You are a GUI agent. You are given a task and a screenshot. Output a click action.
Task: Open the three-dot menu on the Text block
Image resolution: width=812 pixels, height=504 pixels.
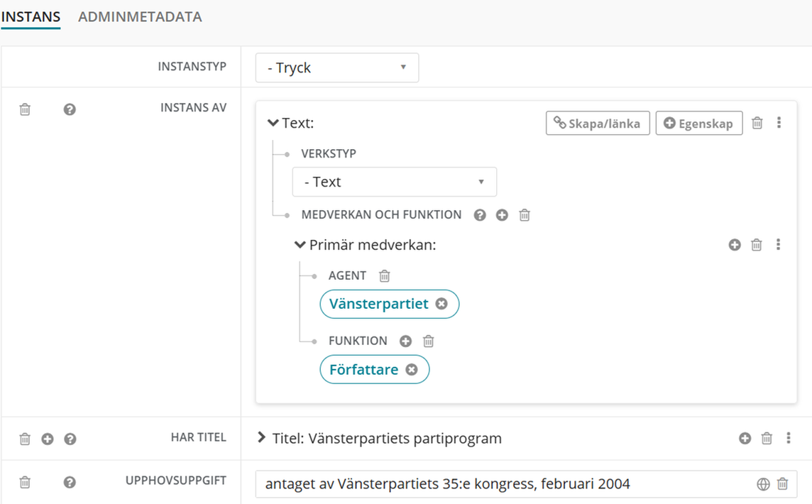[779, 122]
